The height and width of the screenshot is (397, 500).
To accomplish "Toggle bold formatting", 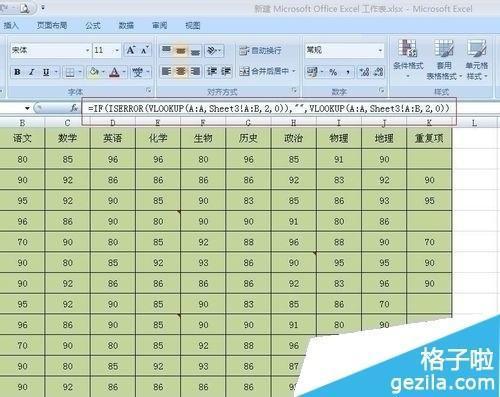I will [x=17, y=72].
